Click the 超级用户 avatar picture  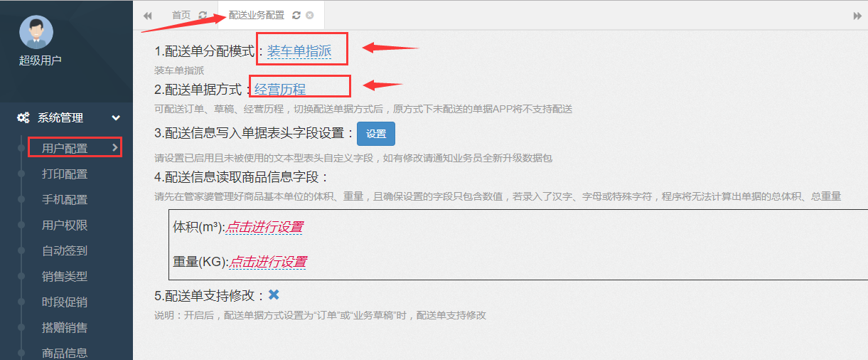coord(36,33)
